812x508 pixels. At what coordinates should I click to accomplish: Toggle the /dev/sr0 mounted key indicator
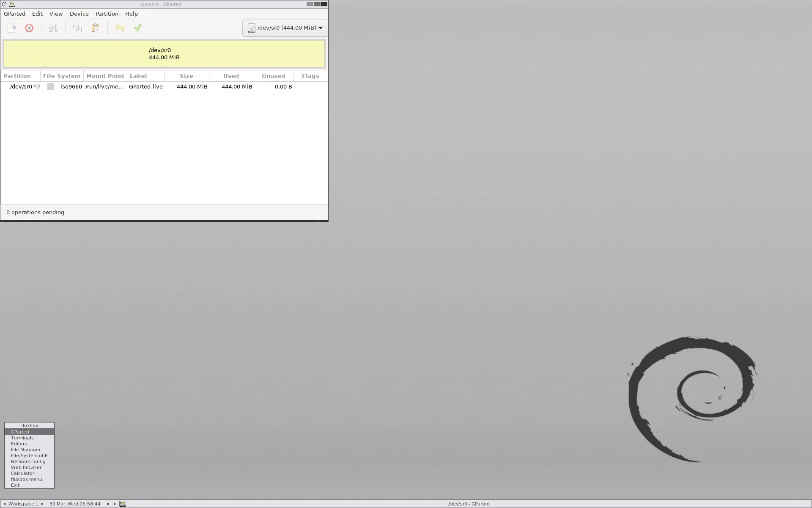(37, 86)
